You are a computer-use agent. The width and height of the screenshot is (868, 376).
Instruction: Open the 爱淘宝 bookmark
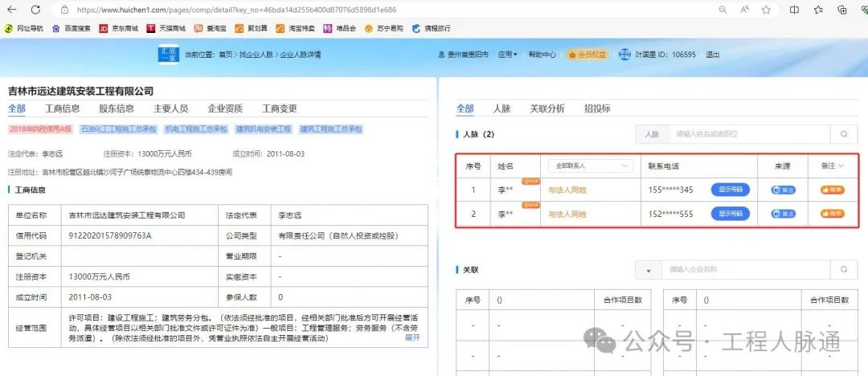210,28
